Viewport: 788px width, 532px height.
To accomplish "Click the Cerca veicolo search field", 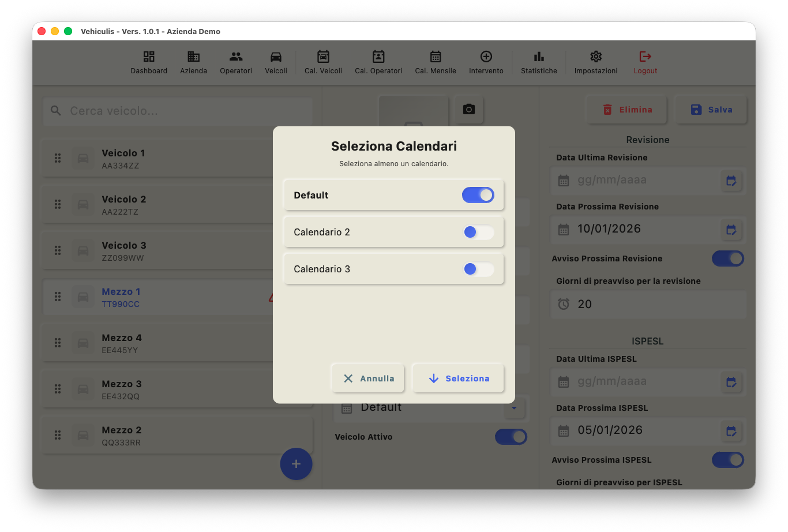I will pyautogui.click(x=179, y=111).
